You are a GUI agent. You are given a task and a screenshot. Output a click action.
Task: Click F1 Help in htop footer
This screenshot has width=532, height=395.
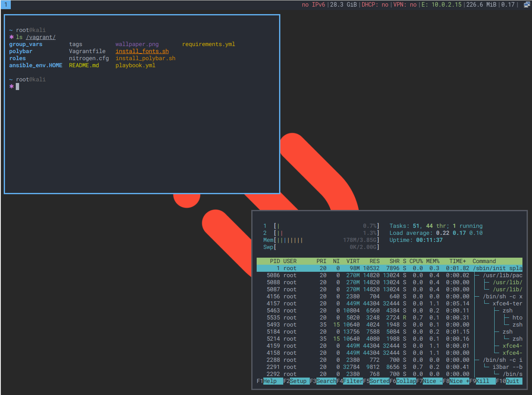click(270, 381)
